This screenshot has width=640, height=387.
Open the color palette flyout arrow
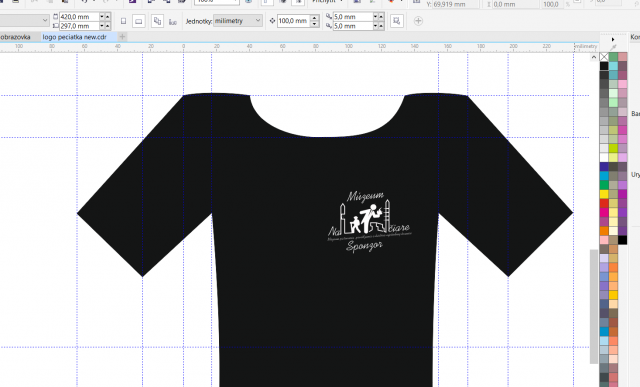pos(613,40)
